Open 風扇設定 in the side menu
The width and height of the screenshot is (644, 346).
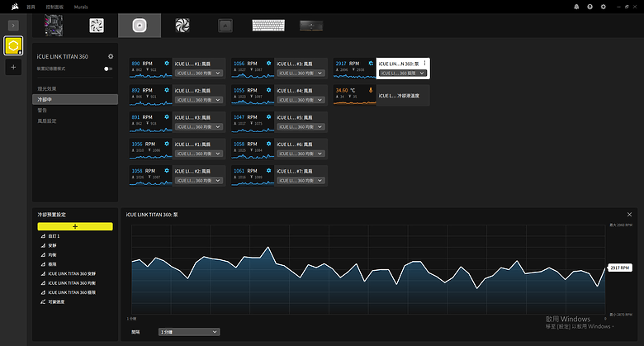tap(47, 121)
